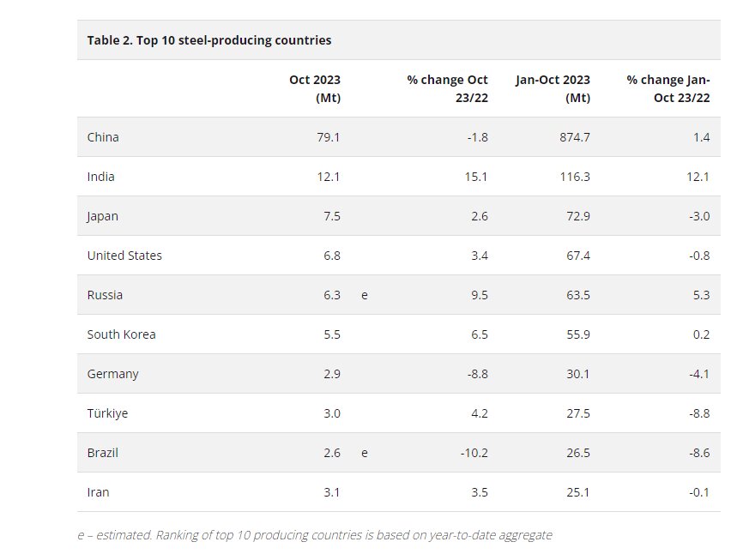The height and width of the screenshot is (560, 737).
Task: Select the India country name
Action: [x=100, y=177]
